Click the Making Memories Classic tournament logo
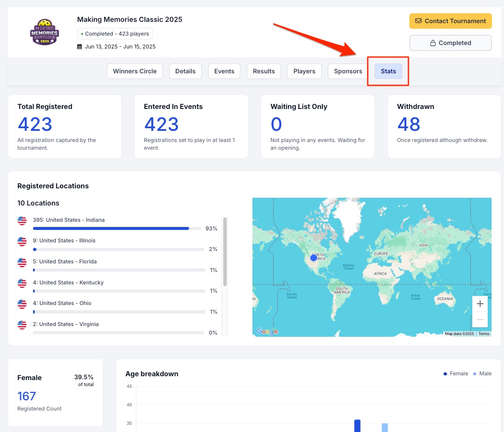 (x=45, y=33)
